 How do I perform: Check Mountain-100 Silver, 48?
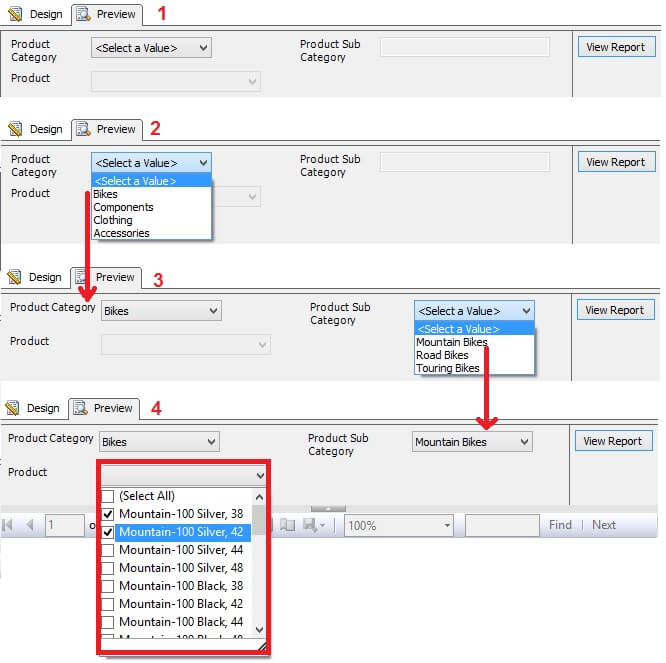pos(108,568)
